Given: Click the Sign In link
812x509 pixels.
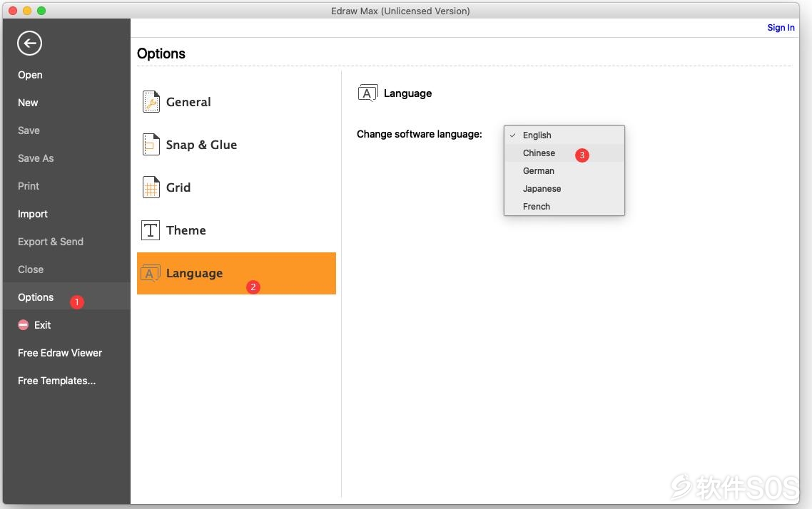Looking at the screenshot, I should click(781, 28).
